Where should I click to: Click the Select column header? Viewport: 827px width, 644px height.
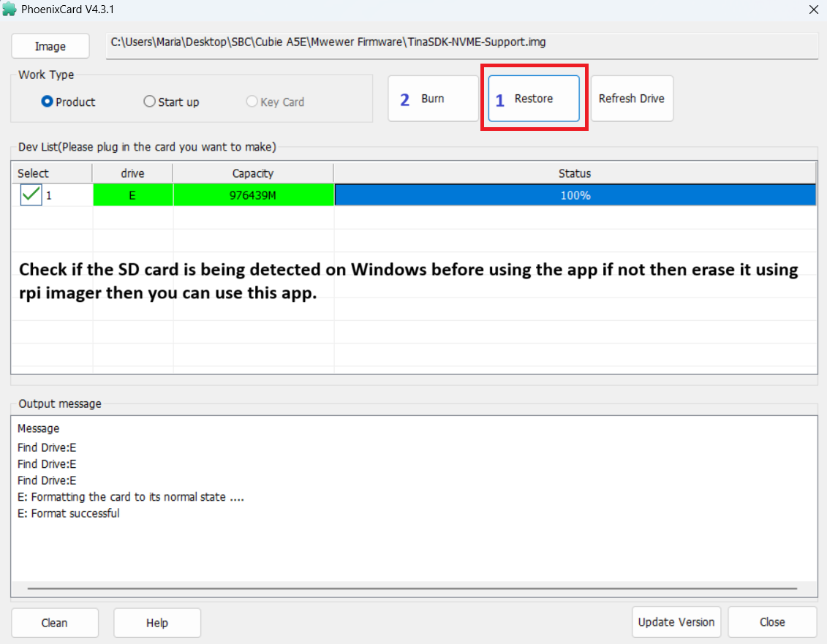pos(52,173)
